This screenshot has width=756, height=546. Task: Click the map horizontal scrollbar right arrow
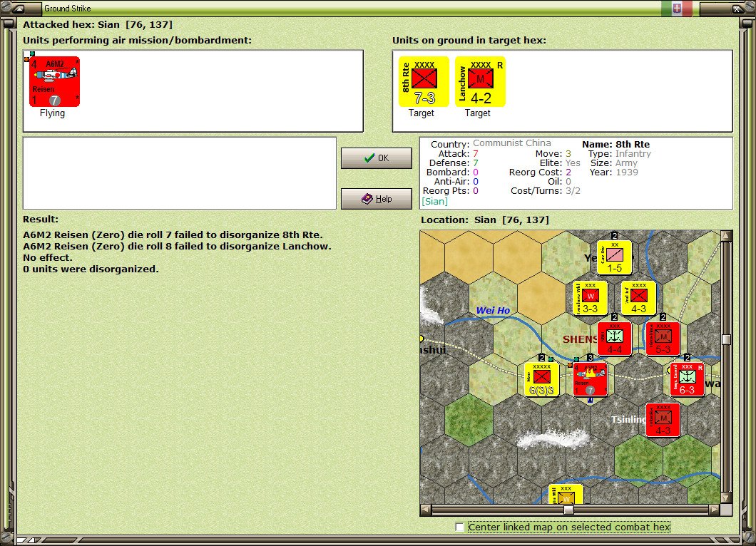(x=715, y=510)
